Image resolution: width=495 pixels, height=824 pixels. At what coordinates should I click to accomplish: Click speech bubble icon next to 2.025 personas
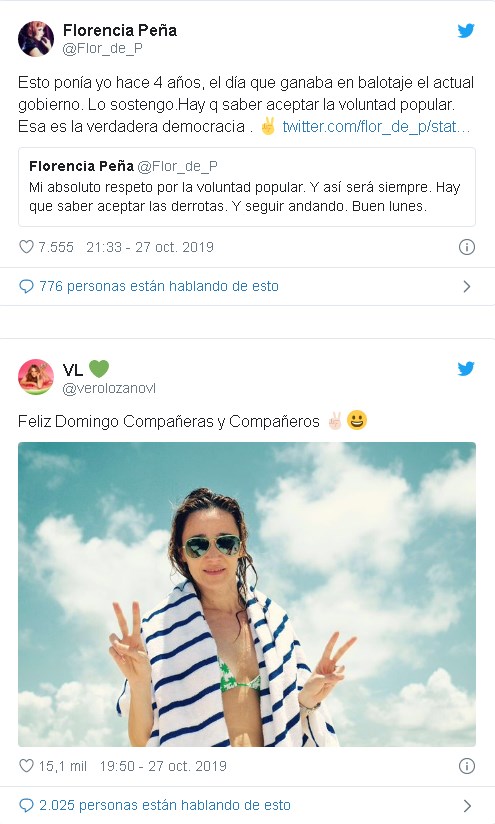click(x=26, y=805)
